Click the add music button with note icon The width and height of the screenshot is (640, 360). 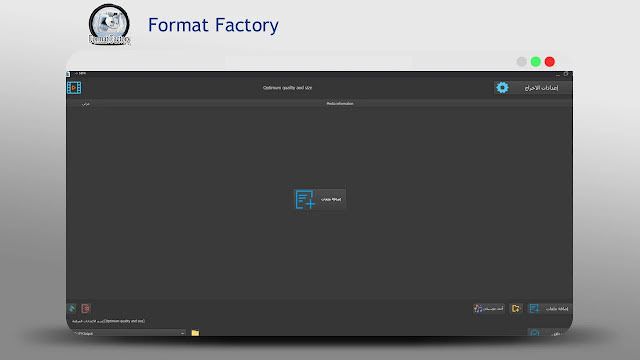pos(489,309)
